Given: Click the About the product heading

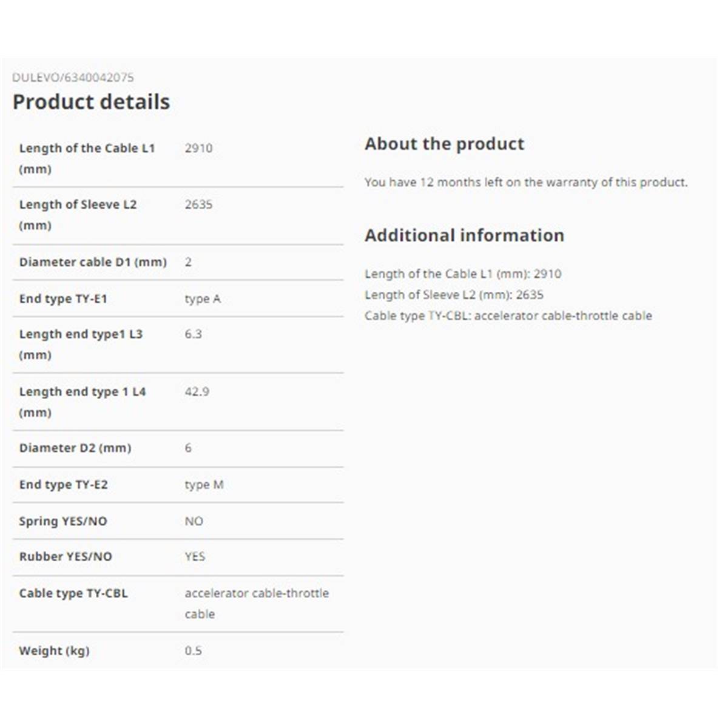Looking at the screenshot, I should [444, 144].
